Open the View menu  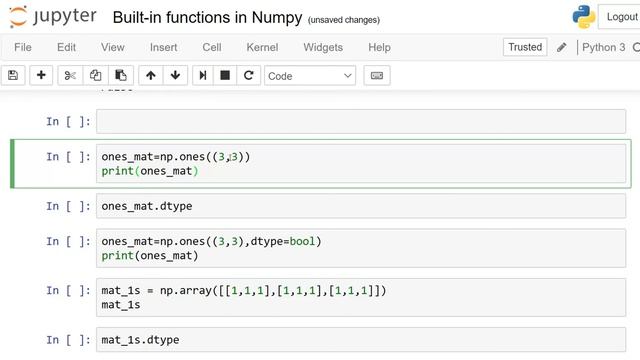113,47
